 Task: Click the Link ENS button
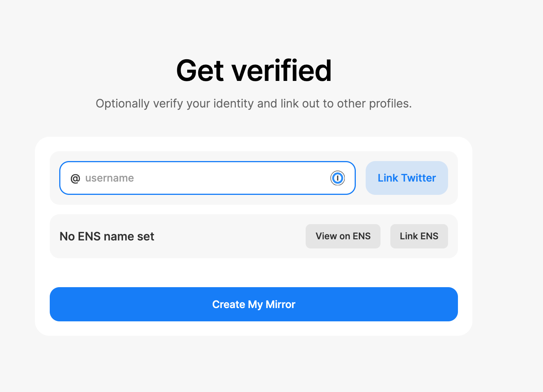tap(419, 236)
